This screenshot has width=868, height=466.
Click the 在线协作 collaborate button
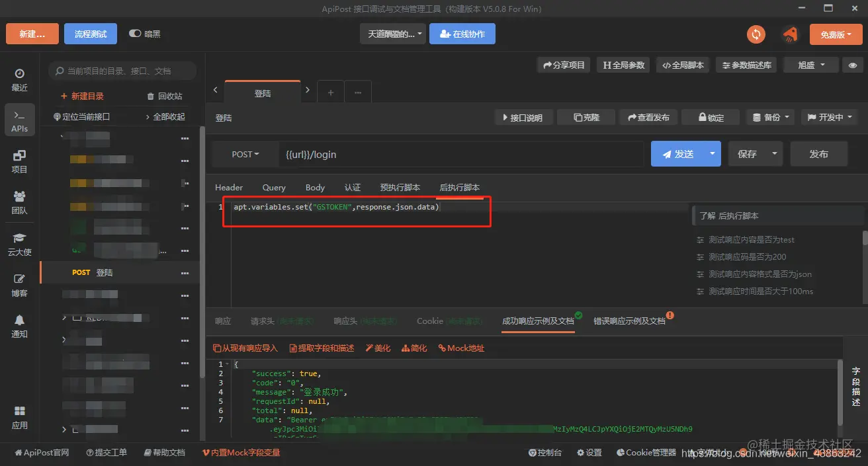point(462,34)
